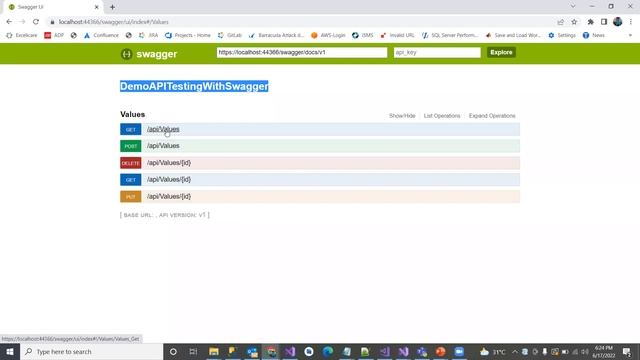Open the tab search dropdown arrow

coord(573,7)
